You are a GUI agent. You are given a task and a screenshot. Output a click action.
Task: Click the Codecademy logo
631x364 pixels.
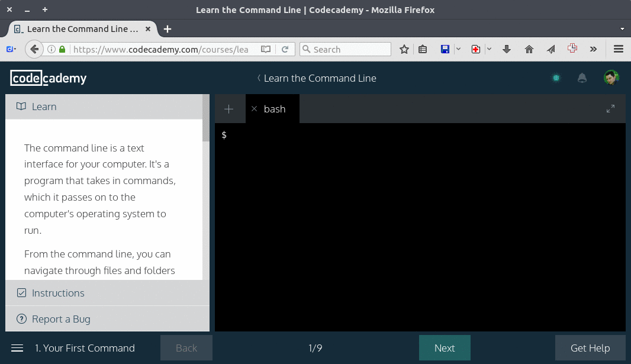tap(49, 78)
